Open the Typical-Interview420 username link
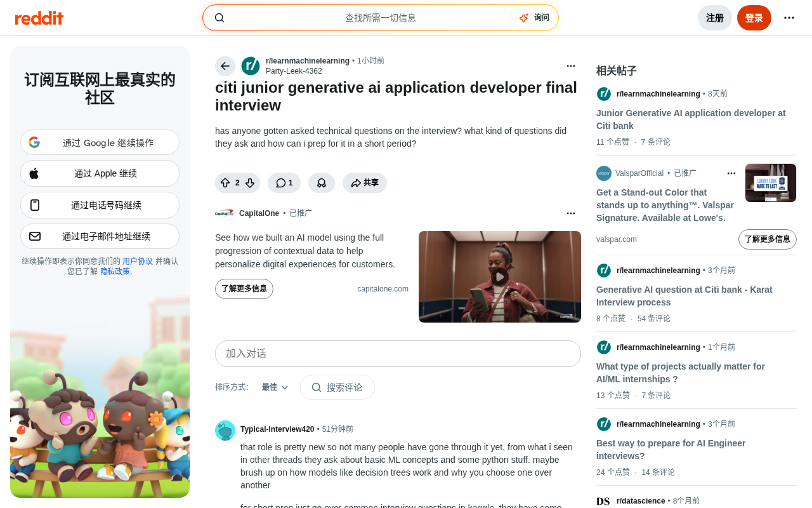 click(277, 429)
